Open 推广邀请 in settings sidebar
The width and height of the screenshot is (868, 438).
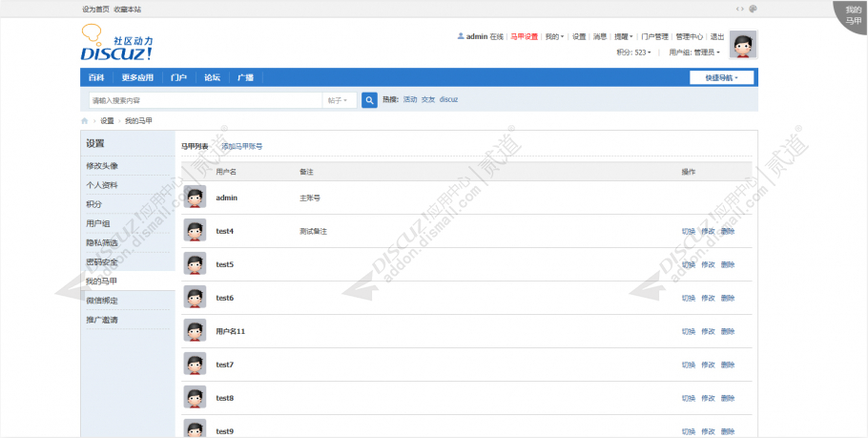click(102, 320)
